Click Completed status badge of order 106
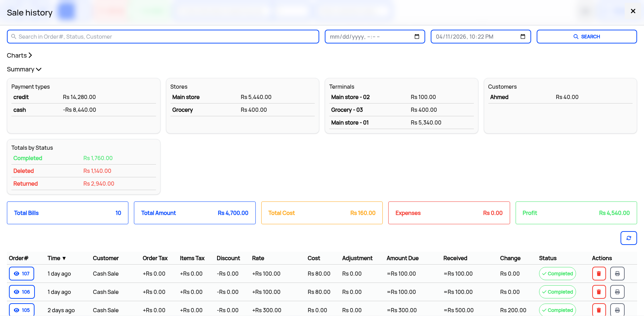Screen dimensions: 644x316 point(557,292)
